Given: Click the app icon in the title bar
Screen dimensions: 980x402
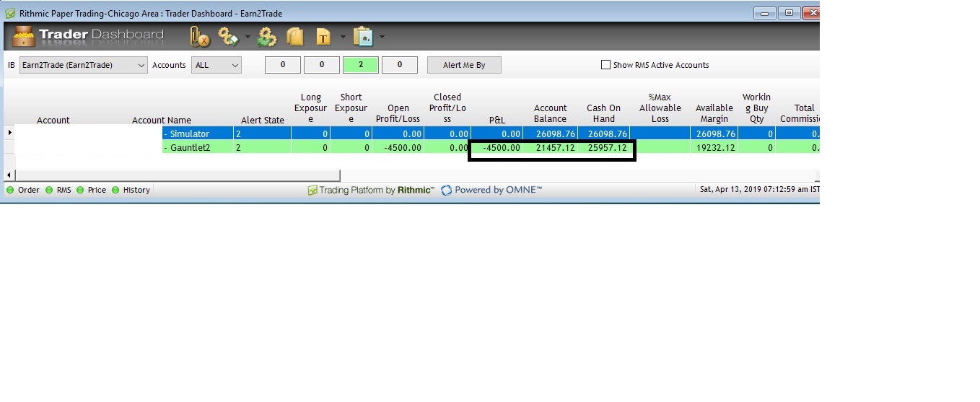Looking at the screenshot, I should 10,13.
